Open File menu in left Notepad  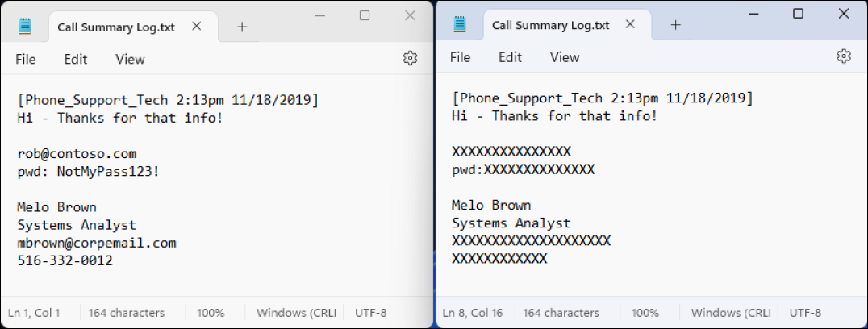[26, 59]
